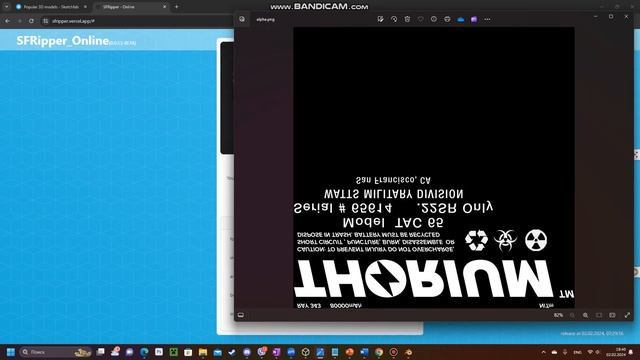Click the browser back arrow
Screen dimensions: 640x360
pyautogui.click(x=7, y=21)
